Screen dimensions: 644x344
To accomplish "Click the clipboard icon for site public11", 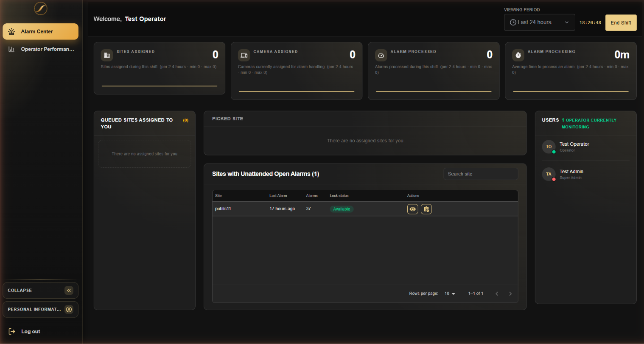I will [x=426, y=209].
